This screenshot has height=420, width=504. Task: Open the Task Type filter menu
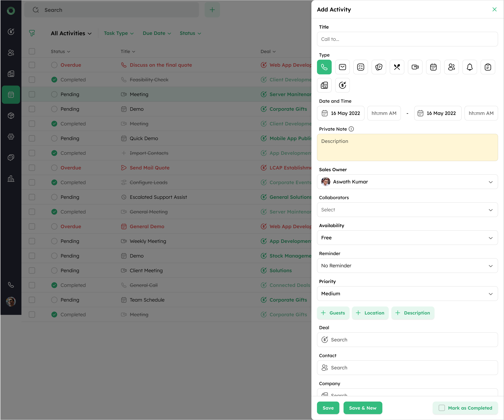click(x=119, y=33)
